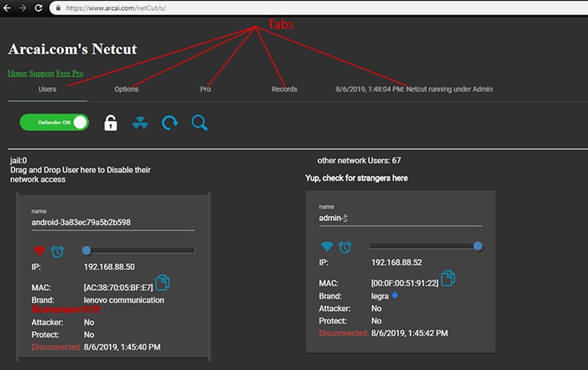The image size is (588, 370).
Task: Click the Arcai.com's Netcut heading
Action: click(x=72, y=49)
